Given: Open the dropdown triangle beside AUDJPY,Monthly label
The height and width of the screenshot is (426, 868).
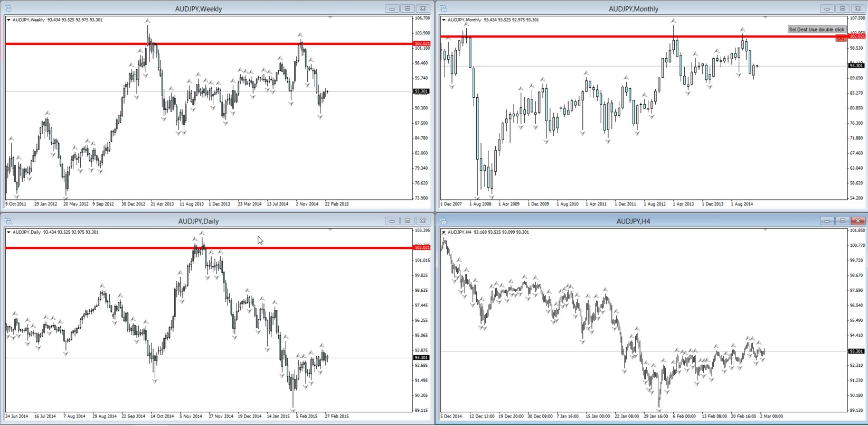Looking at the screenshot, I should [x=444, y=20].
